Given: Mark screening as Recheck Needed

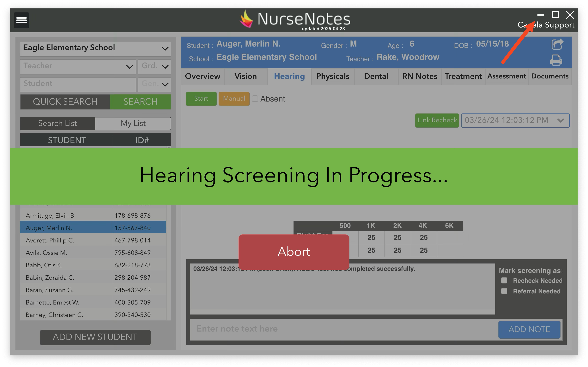Looking at the screenshot, I should (x=504, y=280).
